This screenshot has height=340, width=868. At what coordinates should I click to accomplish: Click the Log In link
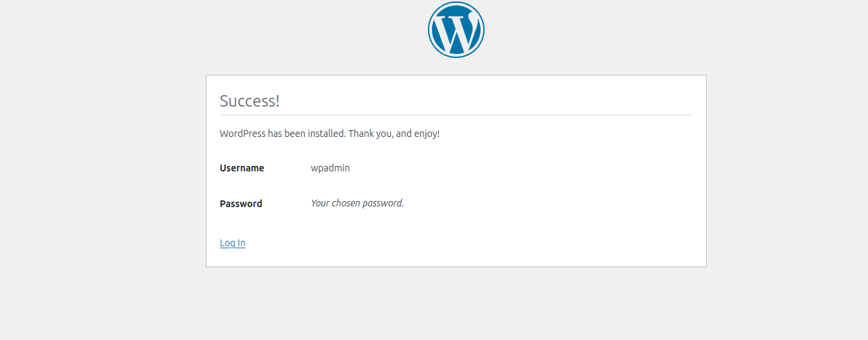coord(232,243)
